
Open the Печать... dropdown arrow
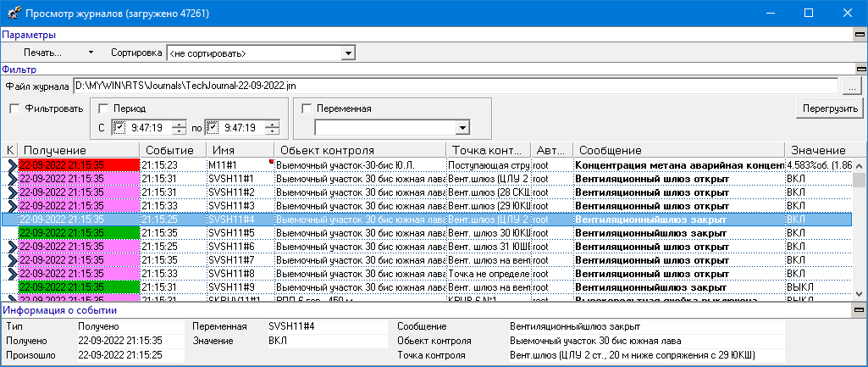[x=91, y=53]
